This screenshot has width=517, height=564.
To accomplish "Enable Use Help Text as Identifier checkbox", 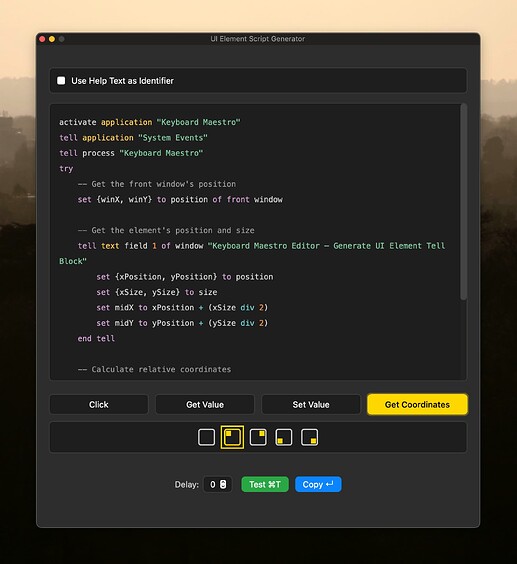I will (61, 81).
